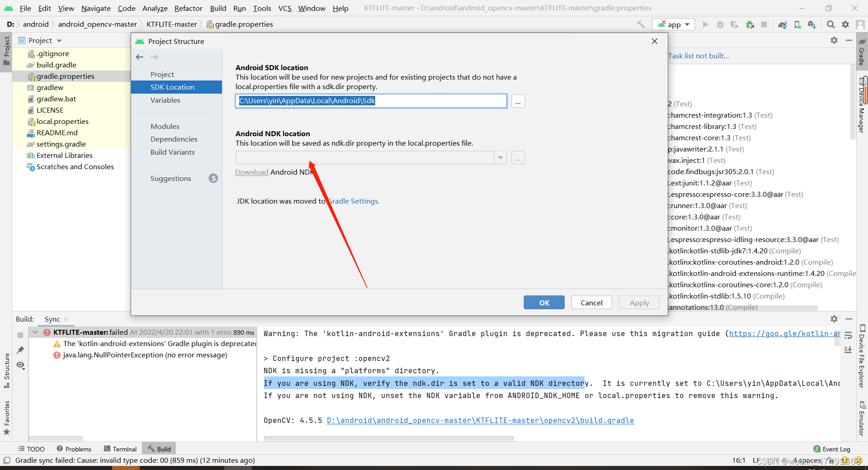Click OK in Project Structure dialog
Screen dimensions: 868x470
(x=544, y=303)
